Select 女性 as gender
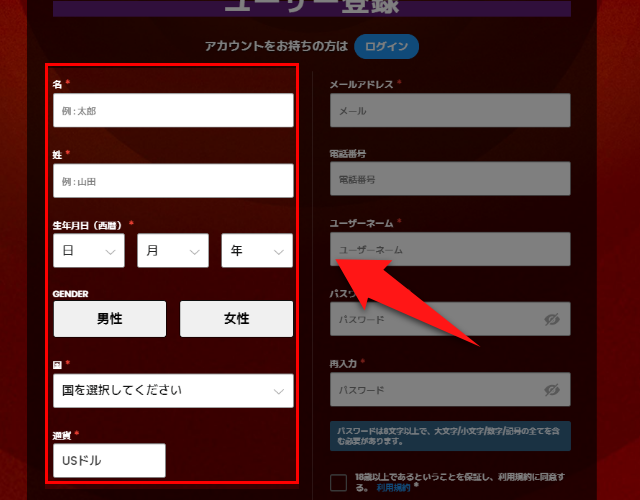 237,319
